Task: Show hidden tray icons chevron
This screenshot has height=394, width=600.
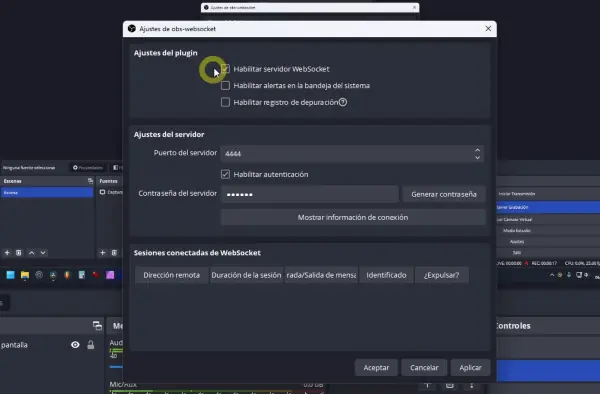Action: [552, 275]
